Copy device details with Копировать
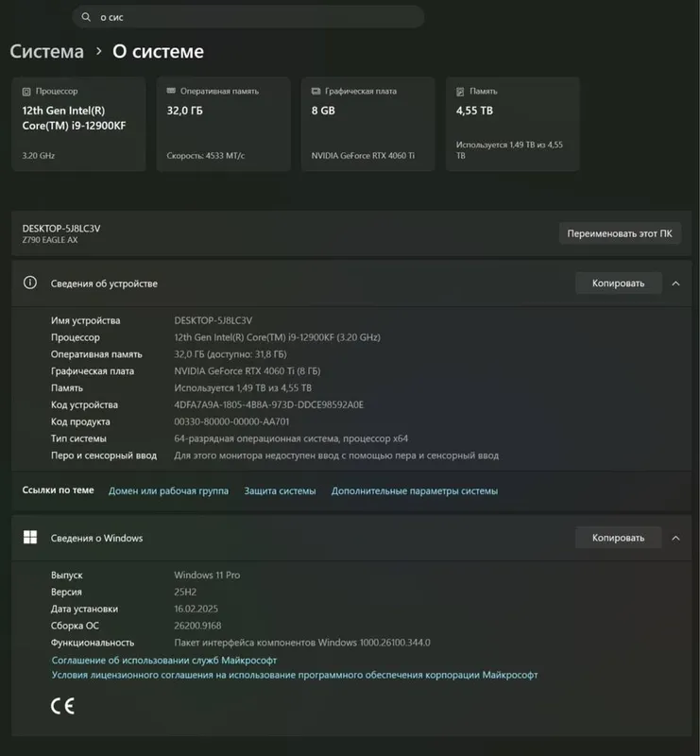The image size is (700, 756). coord(618,283)
